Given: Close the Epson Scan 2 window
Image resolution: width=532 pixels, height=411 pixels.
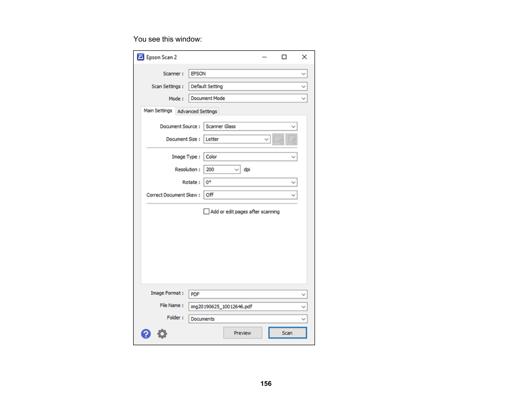Looking at the screenshot, I should coord(304,57).
